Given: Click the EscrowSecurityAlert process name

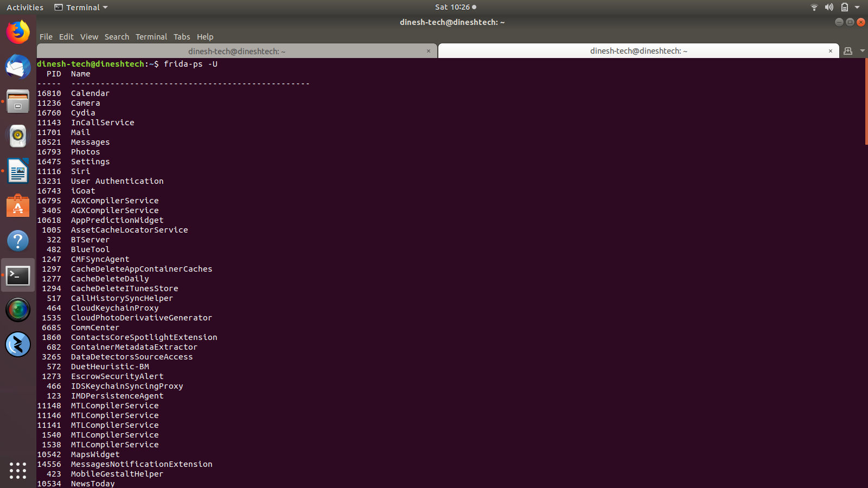Looking at the screenshot, I should coord(117,376).
